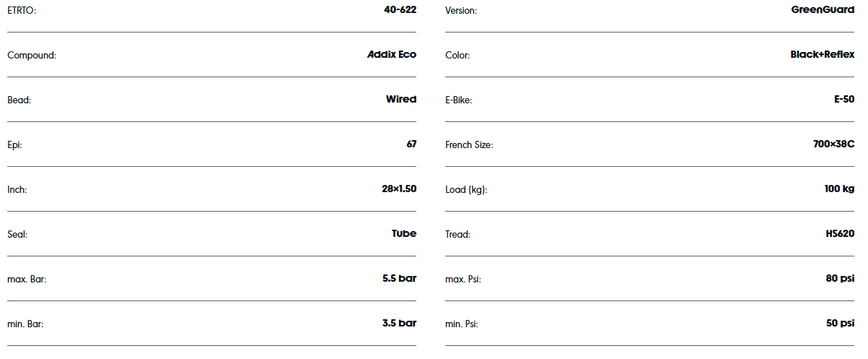Click the 80 psi maximum value

click(840, 278)
